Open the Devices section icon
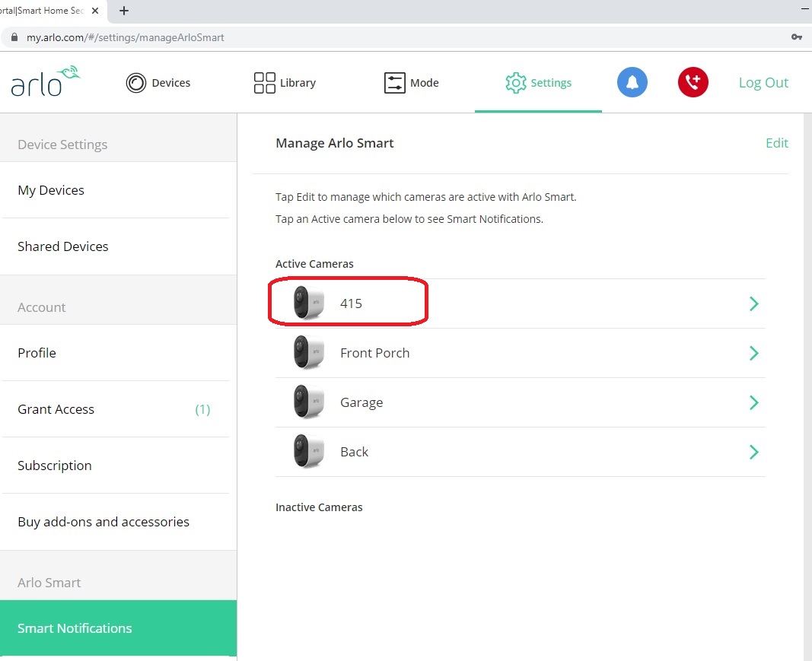 pos(135,83)
